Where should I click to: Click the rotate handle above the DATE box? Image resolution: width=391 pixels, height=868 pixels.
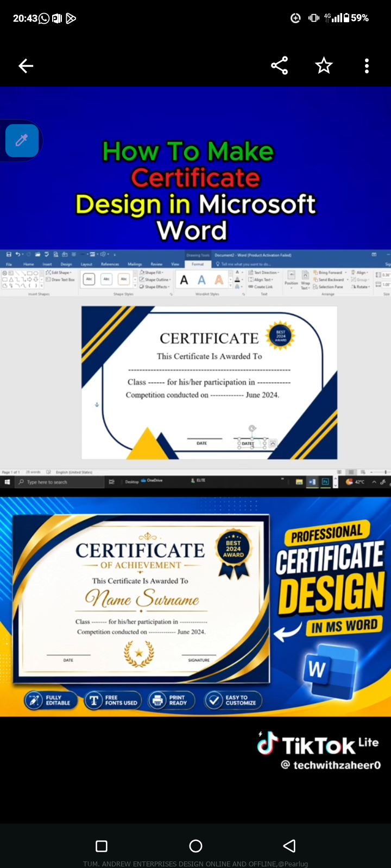coord(252,429)
